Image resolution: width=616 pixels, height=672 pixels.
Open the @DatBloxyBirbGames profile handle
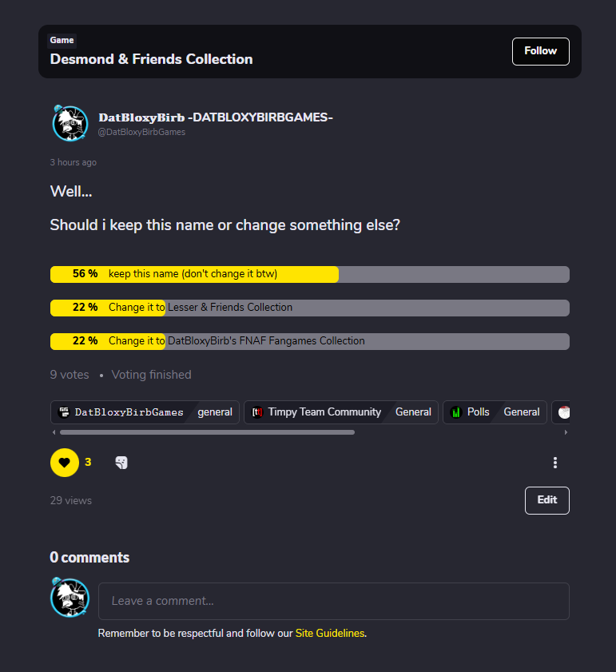(x=141, y=133)
